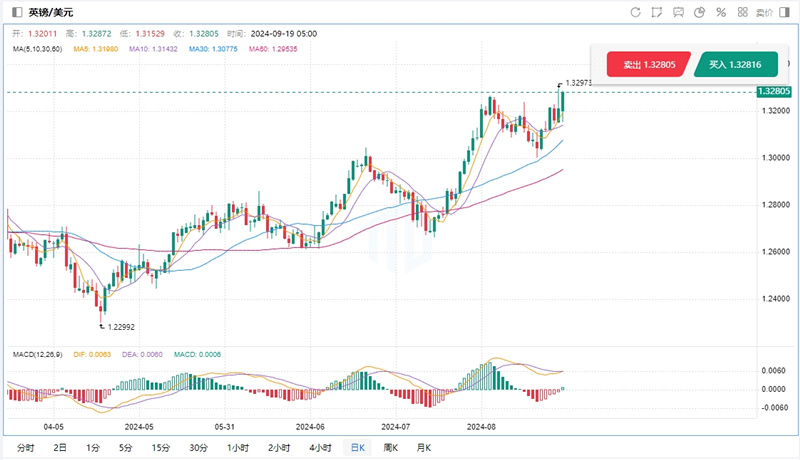Click the 1.22992 low price marker

point(120,326)
